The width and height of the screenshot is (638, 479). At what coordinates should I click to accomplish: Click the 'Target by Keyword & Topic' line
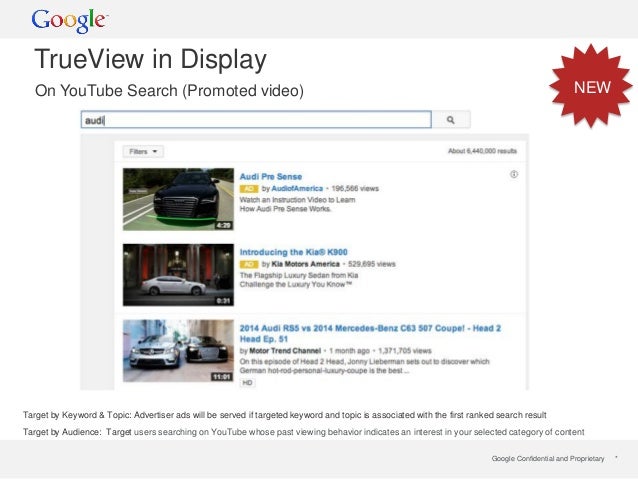pyautogui.click(x=284, y=415)
